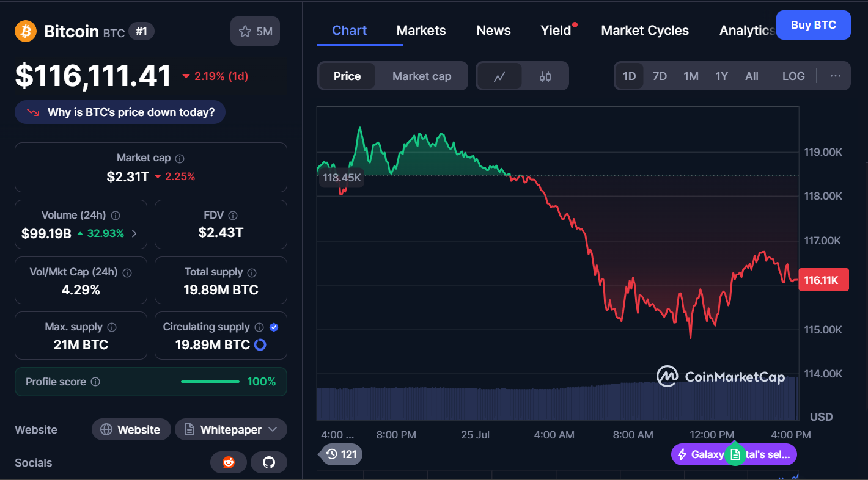Open the GitHub social link
The image size is (868, 480).
point(269,463)
